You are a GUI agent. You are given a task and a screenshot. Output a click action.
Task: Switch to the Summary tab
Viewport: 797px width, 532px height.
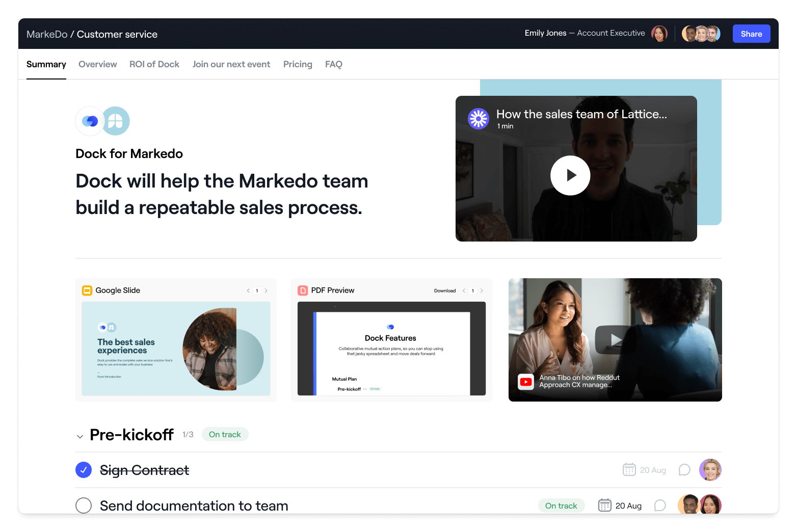[46, 64]
